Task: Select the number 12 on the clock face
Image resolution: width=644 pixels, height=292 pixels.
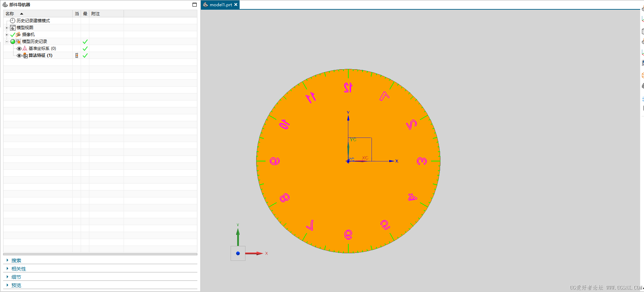Action: pyautogui.click(x=348, y=87)
